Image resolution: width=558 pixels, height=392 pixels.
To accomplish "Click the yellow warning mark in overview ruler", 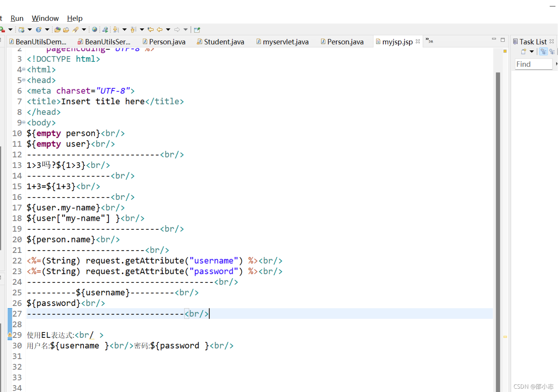I will pos(505,337).
